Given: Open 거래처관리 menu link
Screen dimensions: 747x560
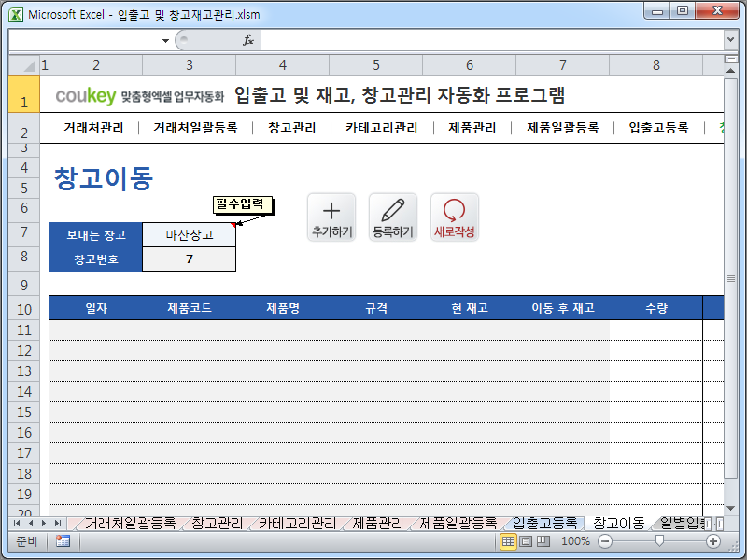Looking at the screenshot, I should 93,128.
